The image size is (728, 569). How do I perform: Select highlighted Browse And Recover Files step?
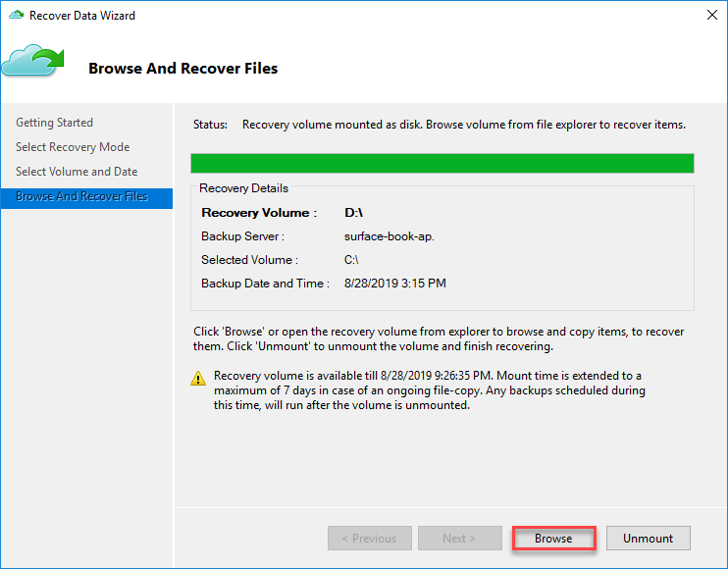point(81,196)
